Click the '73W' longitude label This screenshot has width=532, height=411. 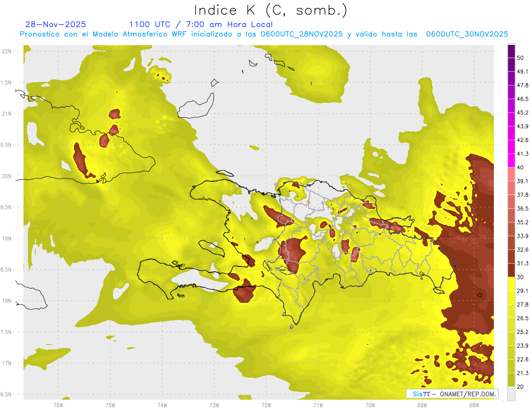214,405
